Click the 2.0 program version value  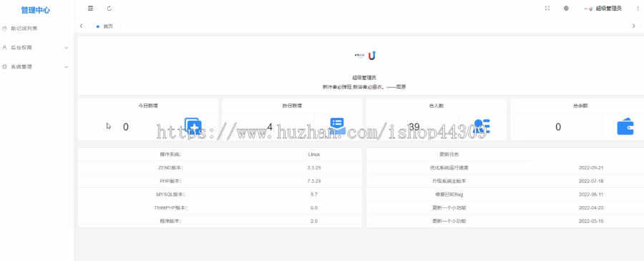click(x=314, y=221)
